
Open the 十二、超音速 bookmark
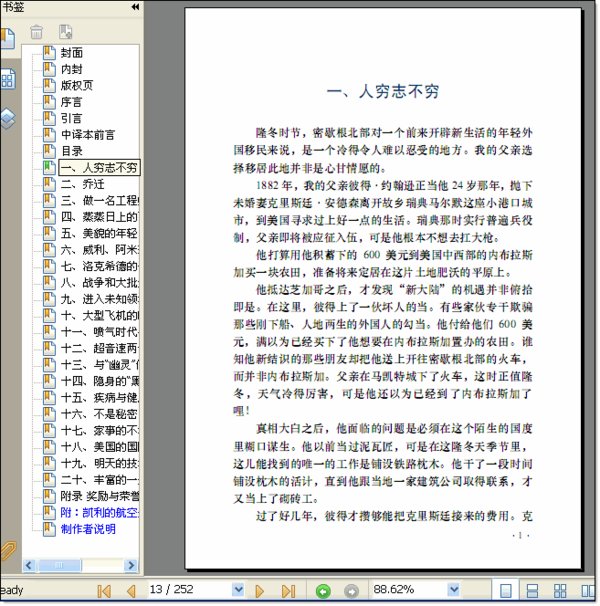100,348
